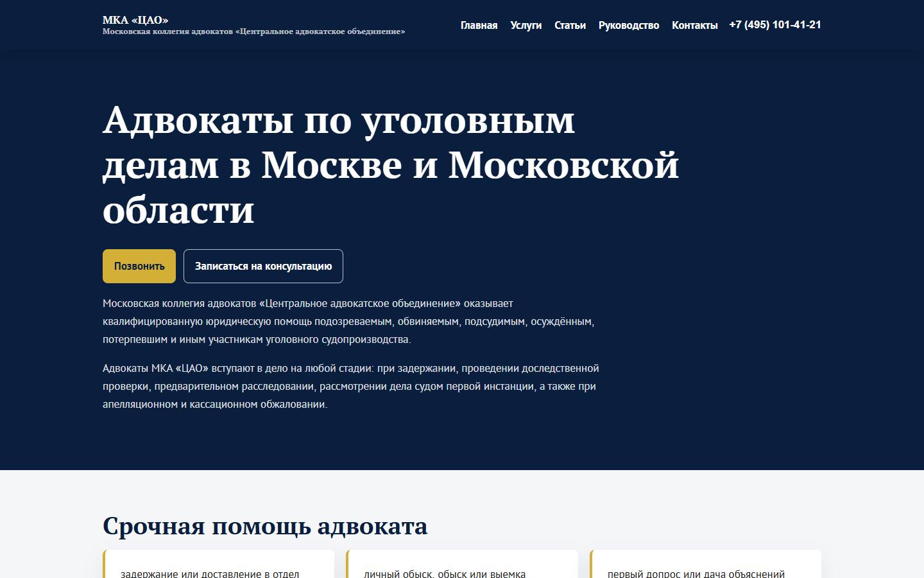Go to the Статьи section
The height and width of the screenshot is (578, 924).
tap(570, 25)
